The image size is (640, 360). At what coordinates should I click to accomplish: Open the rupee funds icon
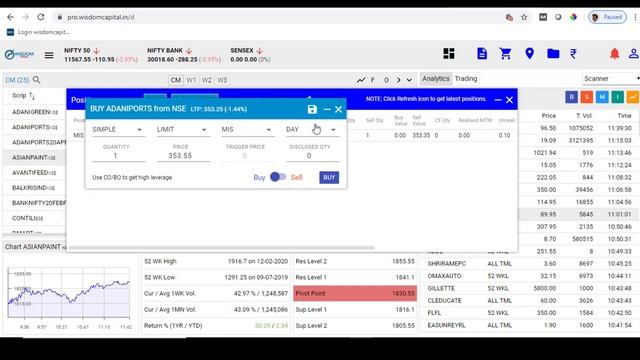click(573, 53)
